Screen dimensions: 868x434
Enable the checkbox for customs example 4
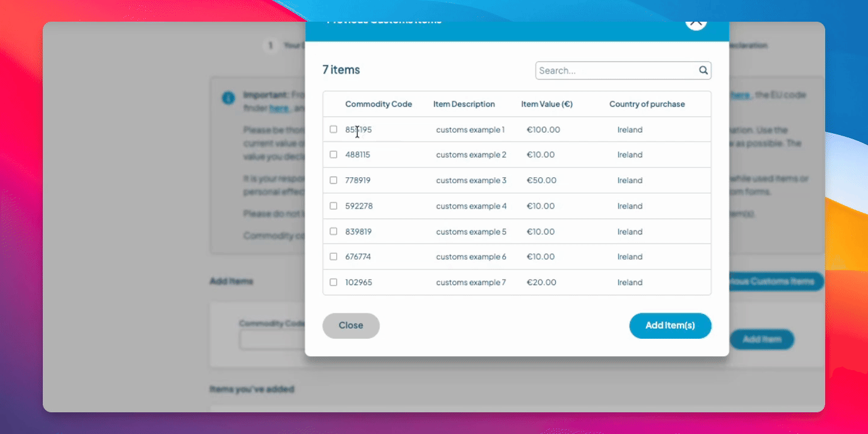tap(333, 206)
